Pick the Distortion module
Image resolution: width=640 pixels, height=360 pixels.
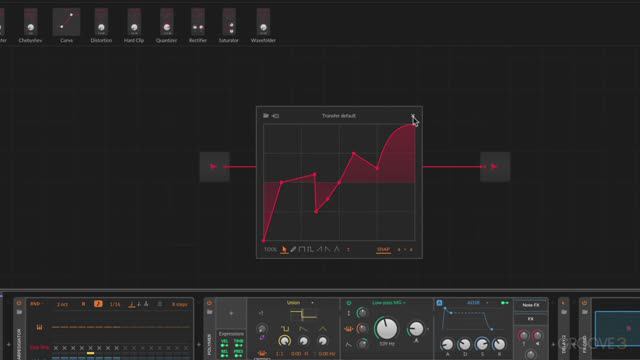101,25
